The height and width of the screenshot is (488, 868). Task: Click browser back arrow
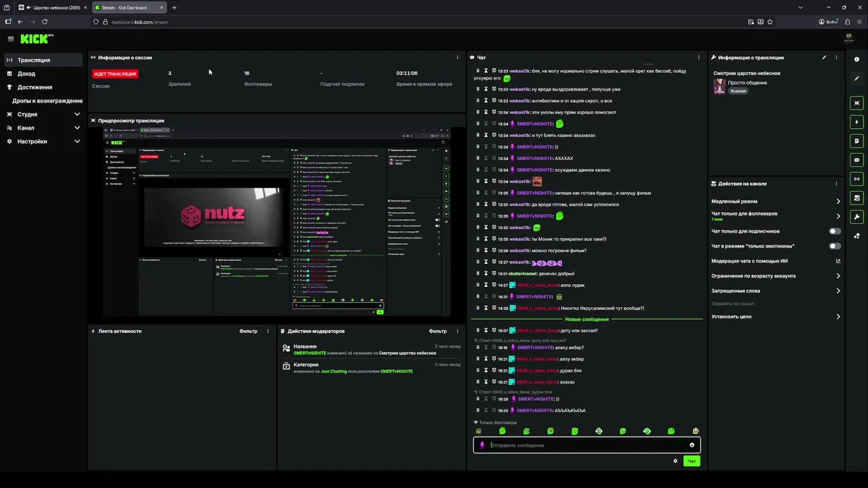tap(20, 22)
